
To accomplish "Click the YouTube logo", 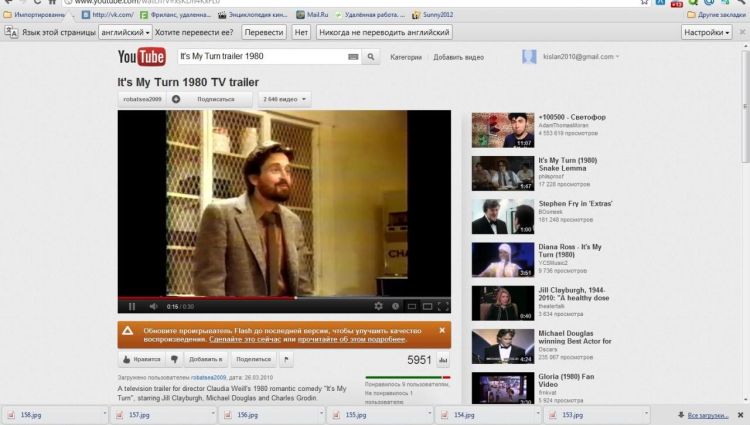I will pos(141,57).
